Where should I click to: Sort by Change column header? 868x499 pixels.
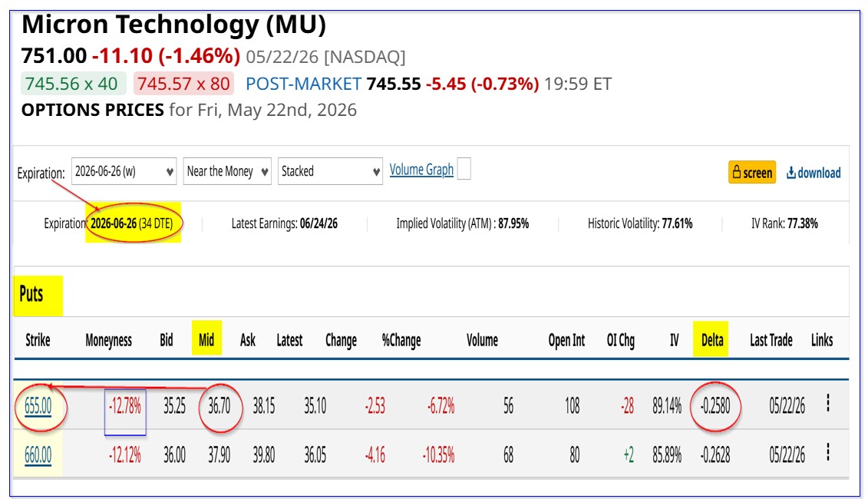341,340
